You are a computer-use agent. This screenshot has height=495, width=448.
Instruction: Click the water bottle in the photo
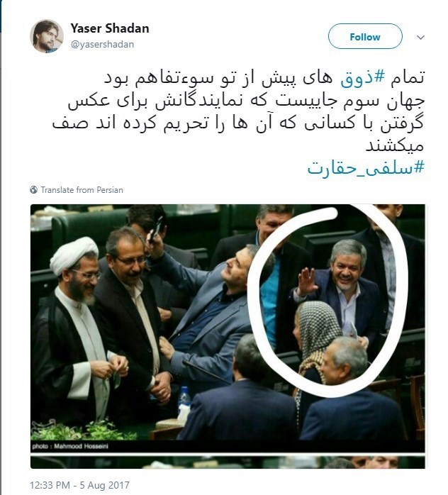pos(184,400)
